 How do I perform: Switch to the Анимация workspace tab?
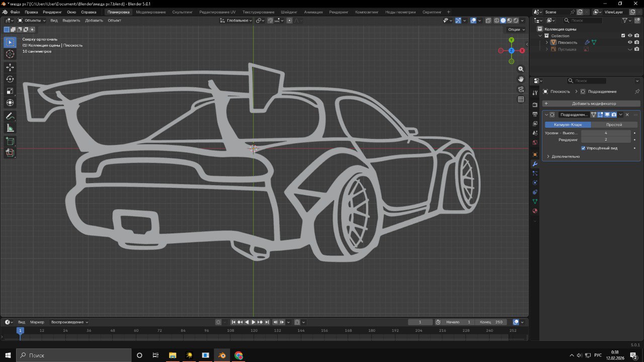tap(313, 12)
